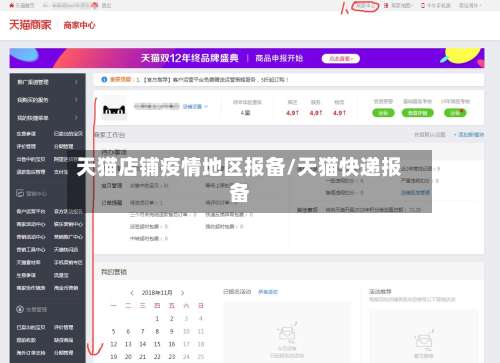The width and height of the screenshot is (500, 363).
Task: Open the blue link right of the 商家工作台 row
Action: point(469,134)
